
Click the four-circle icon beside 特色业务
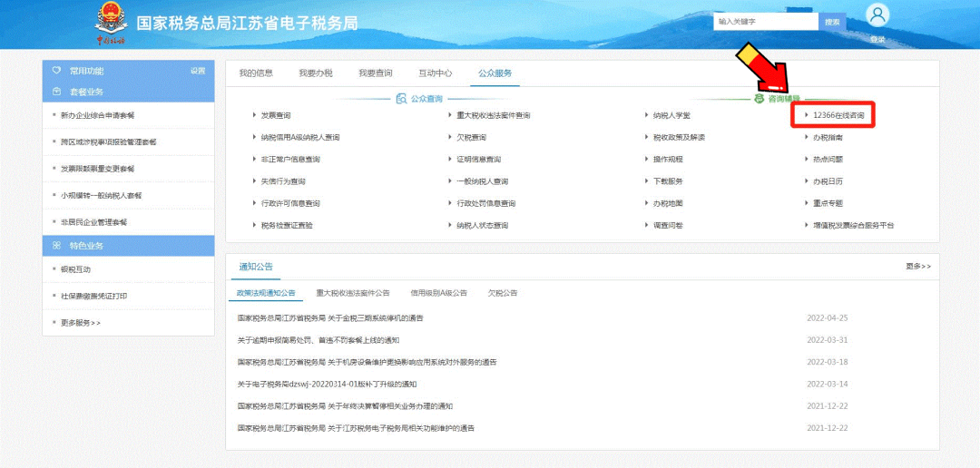click(x=56, y=246)
